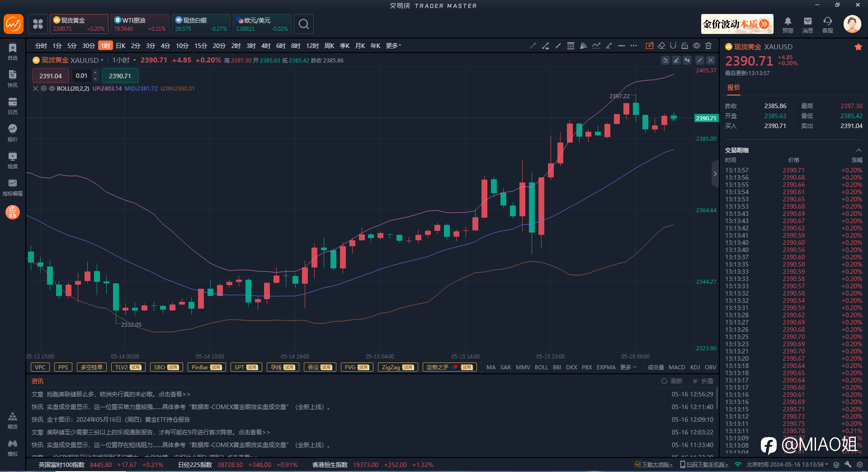Switch to the 现货白银 instrument tab
Image resolution: width=868 pixels, height=472 pixels.
pos(201,24)
